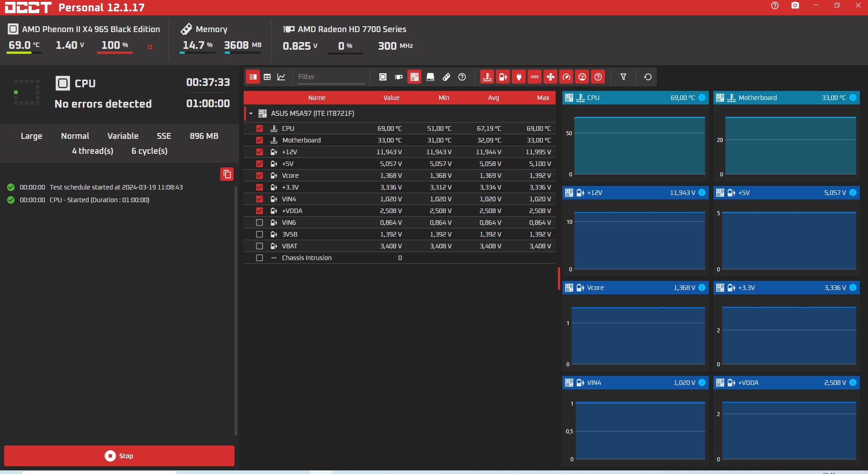
Task: Uncheck the +3.3V sensor checkbox
Action: click(x=259, y=187)
